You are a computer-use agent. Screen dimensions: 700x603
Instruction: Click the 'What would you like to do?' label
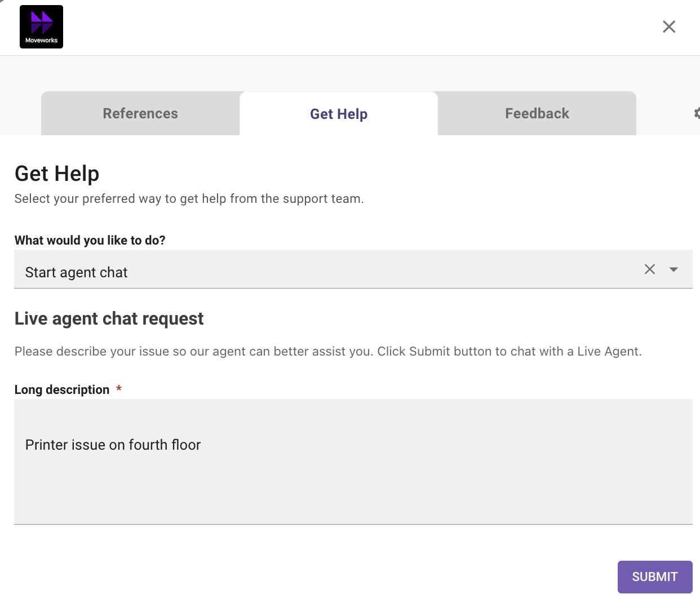(90, 241)
